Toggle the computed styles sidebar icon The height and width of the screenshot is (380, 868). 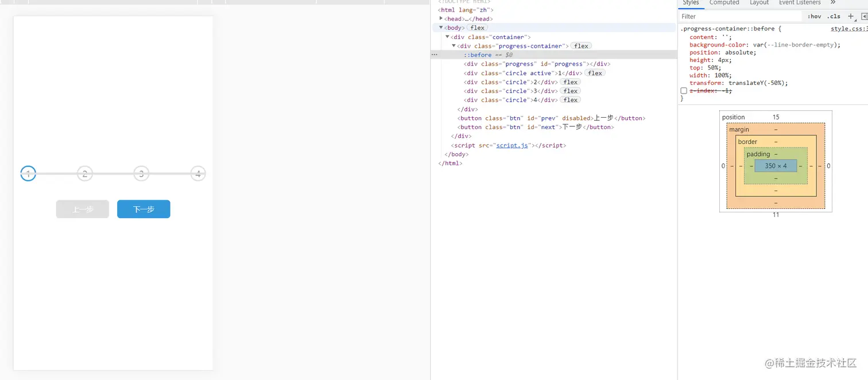point(864,17)
